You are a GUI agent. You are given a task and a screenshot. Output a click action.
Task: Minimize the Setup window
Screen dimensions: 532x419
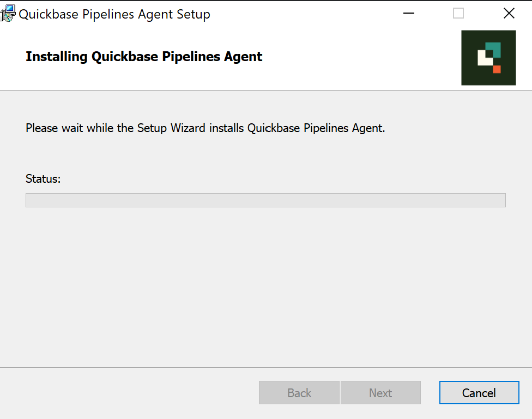[409, 14]
